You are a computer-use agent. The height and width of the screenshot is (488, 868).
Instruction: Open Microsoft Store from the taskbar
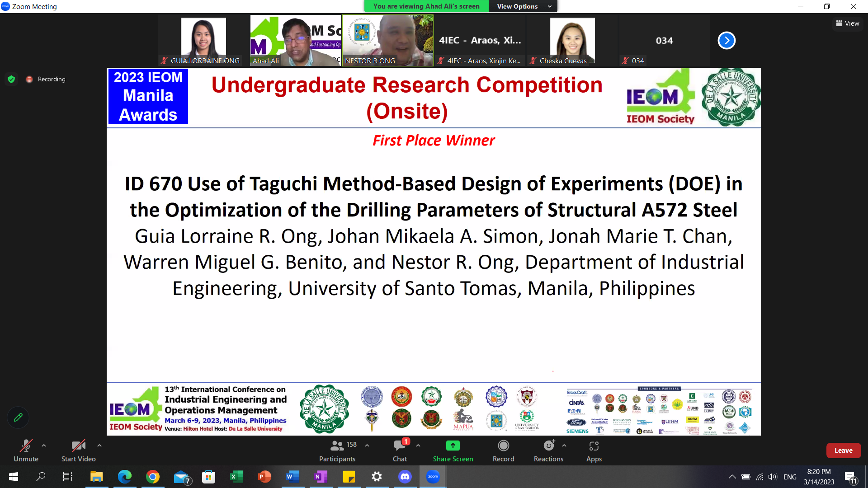[208, 477]
